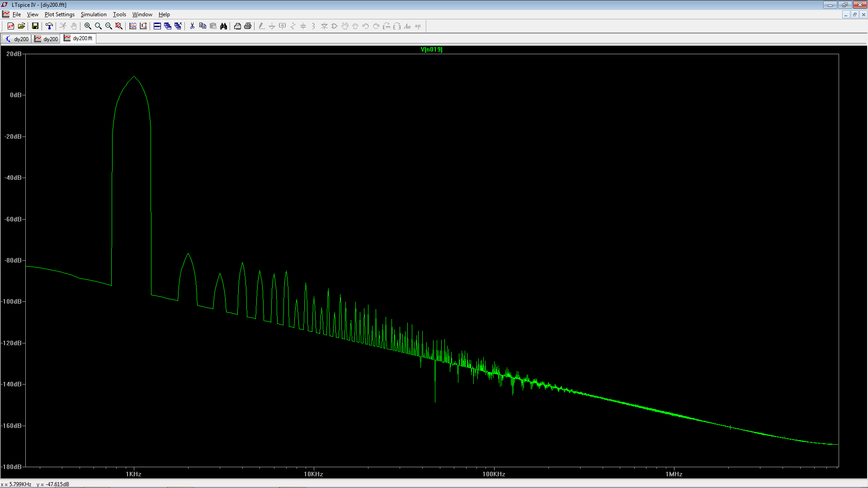Open find with the binoculars icon
Image resolution: width=868 pixels, height=488 pixels.
pyautogui.click(x=223, y=26)
